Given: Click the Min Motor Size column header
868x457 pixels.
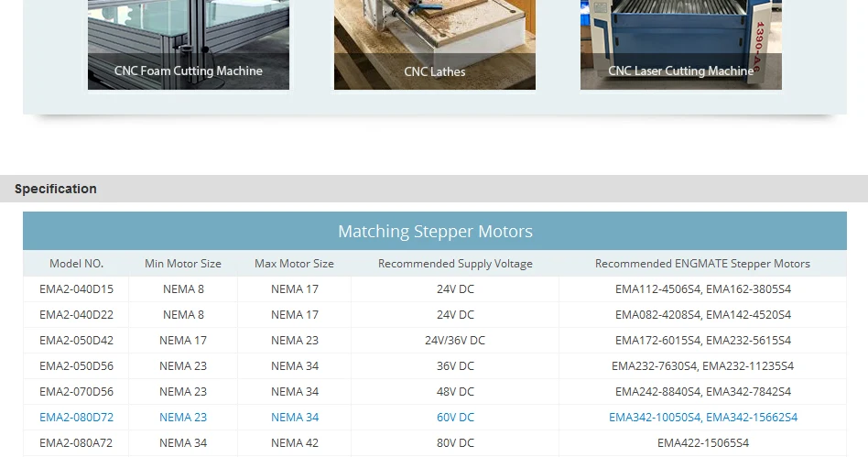Looking at the screenshot, I should point(183,264).
